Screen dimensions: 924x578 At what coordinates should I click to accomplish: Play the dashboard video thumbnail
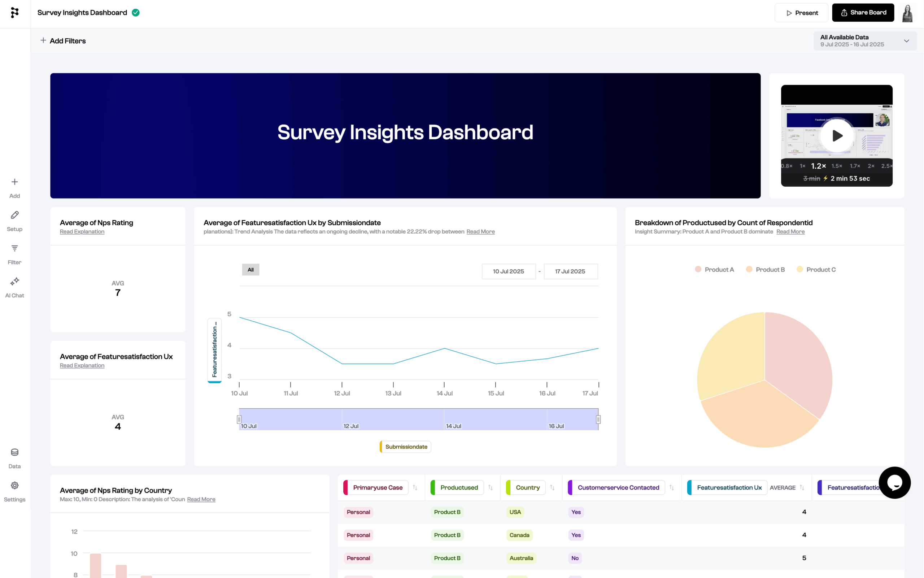[x=837, y=135]
